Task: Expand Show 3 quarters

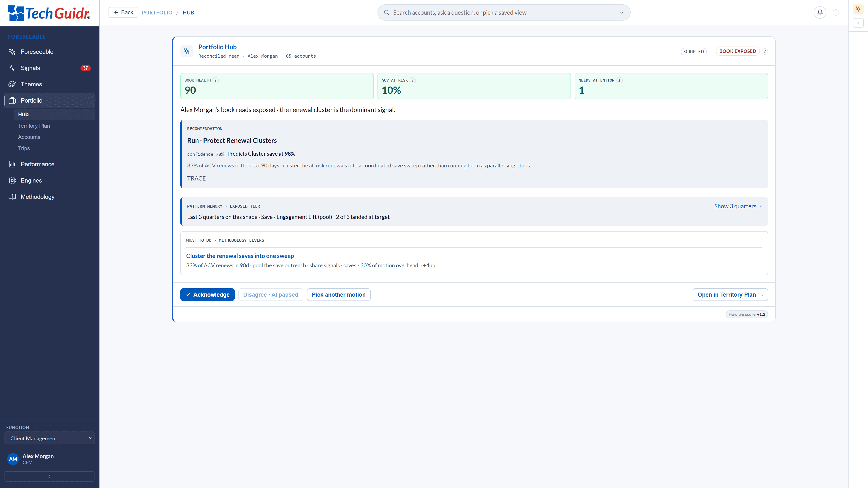Action: [x=738, y=206]
